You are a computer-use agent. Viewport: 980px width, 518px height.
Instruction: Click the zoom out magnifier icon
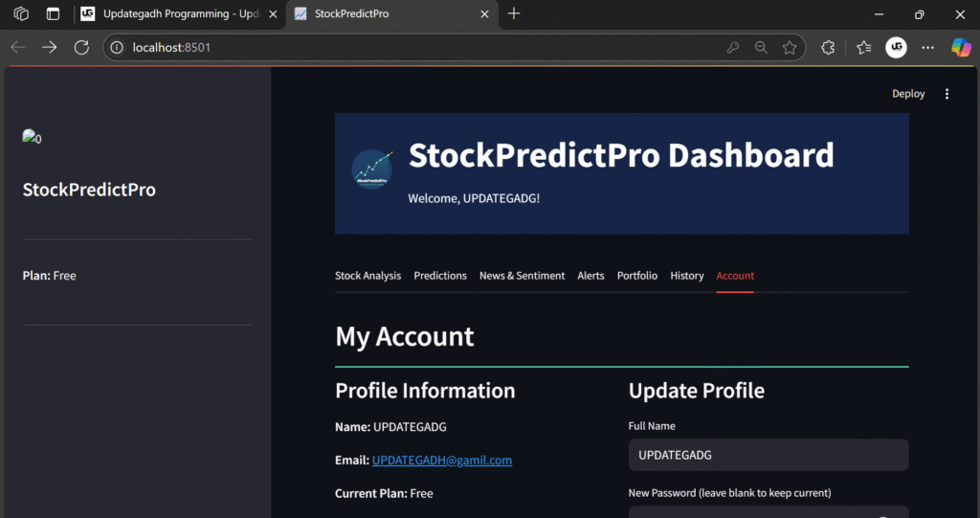click(761, 48)
